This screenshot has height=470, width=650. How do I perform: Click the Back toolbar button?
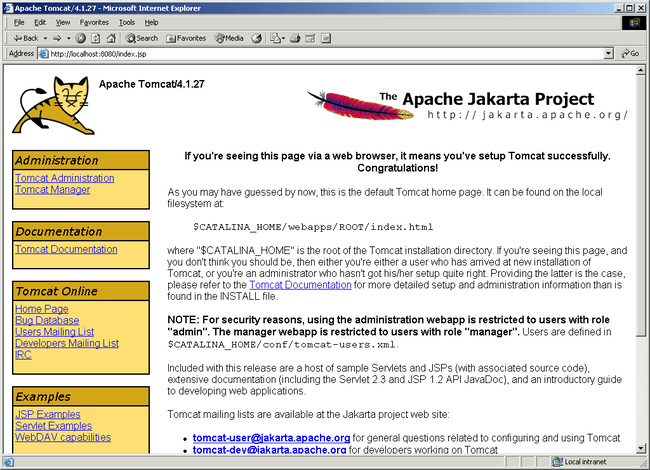pyautogui.click(x=26, y=38)
